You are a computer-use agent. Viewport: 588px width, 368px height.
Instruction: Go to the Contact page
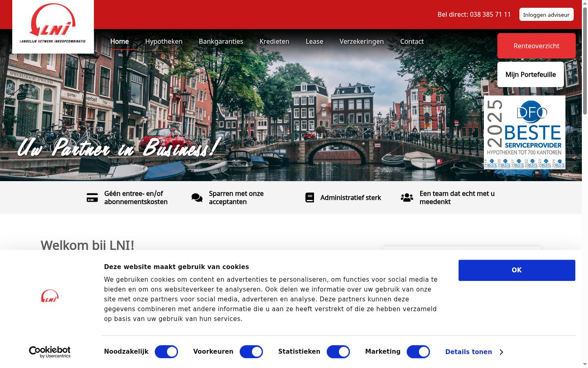[412, 41]
